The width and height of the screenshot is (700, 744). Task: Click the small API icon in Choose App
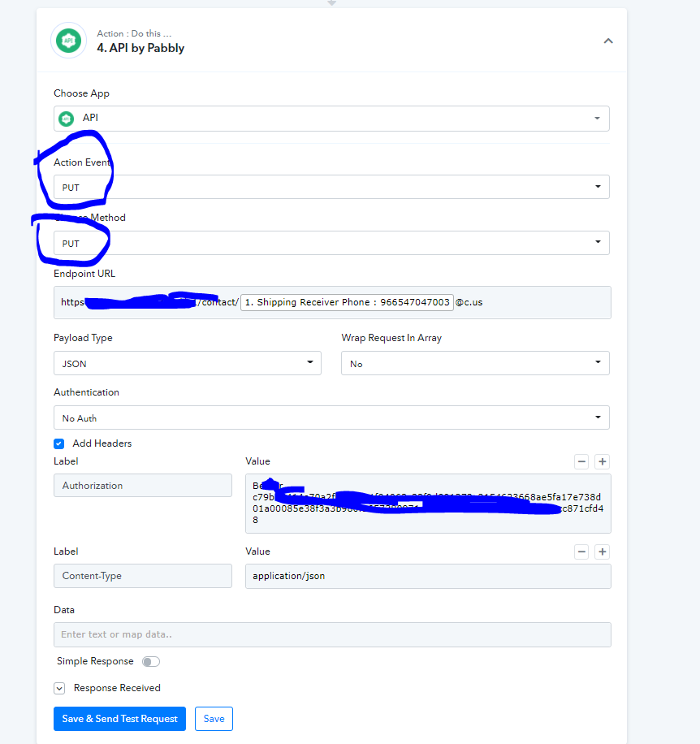[x=67, y=118]
